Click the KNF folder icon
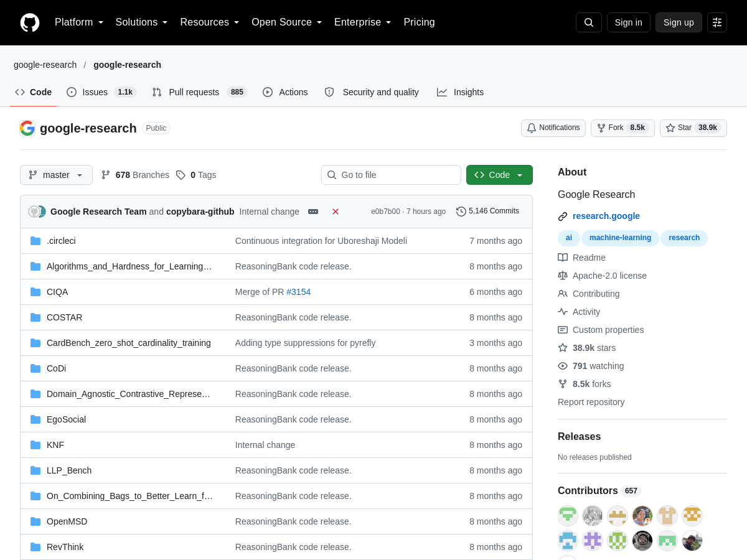The height and width of the screenshot is (560, 747). point(35,445)
